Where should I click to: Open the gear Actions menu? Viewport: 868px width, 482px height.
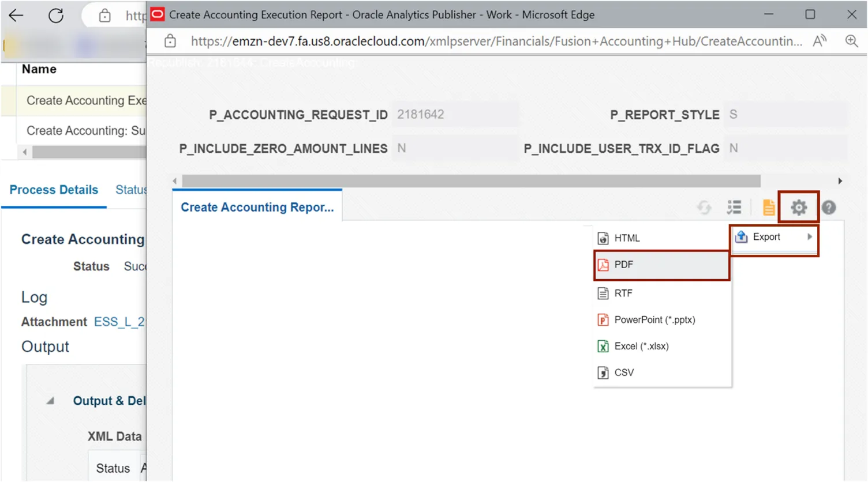pos(799,208)
